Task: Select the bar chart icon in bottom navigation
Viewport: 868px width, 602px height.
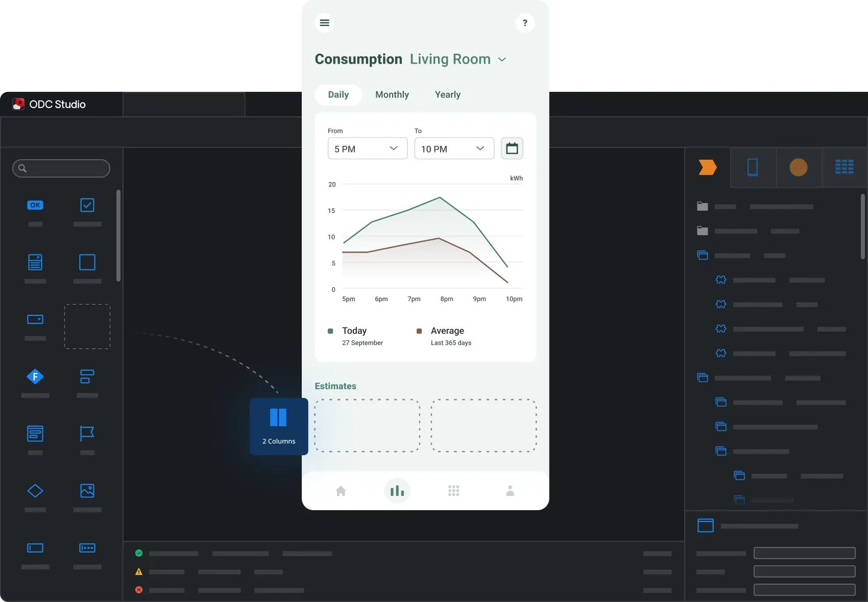Action: 397,491
